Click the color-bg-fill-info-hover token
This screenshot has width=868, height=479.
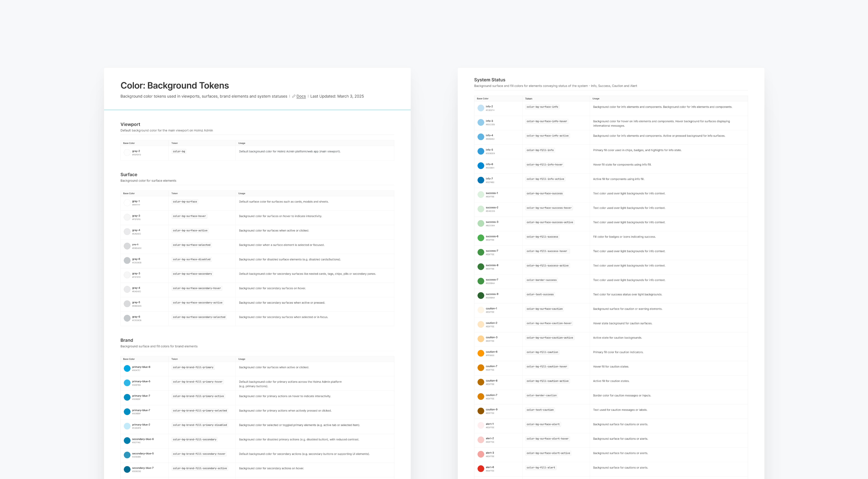544,165
